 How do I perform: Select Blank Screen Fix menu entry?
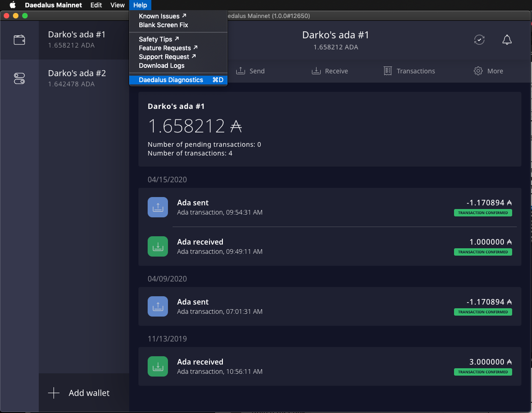178,25
